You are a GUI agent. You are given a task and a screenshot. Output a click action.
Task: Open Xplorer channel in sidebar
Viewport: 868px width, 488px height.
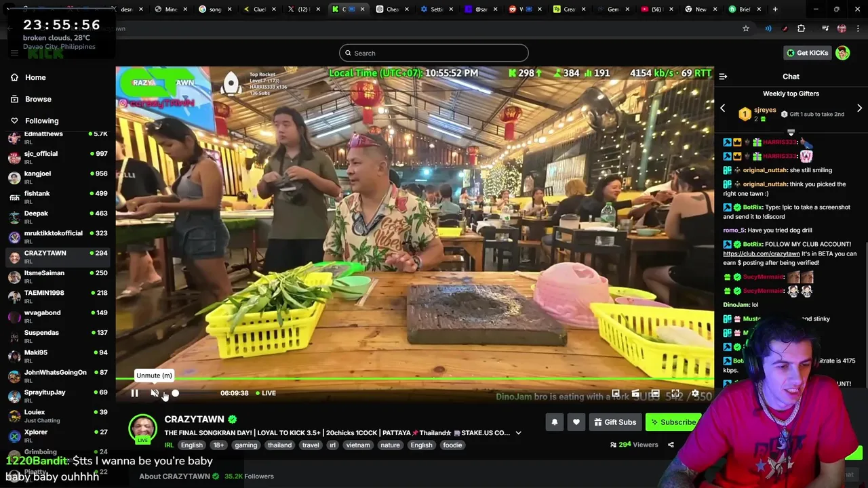point(58,436)
